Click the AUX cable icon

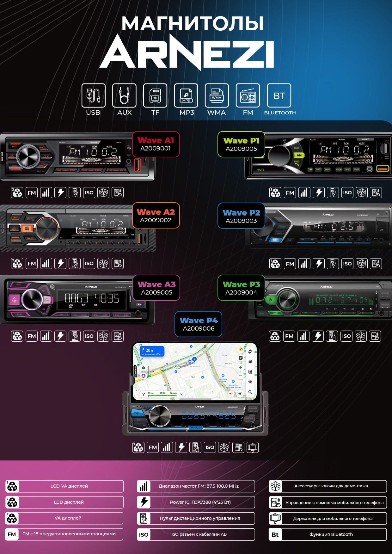point(124,95)
